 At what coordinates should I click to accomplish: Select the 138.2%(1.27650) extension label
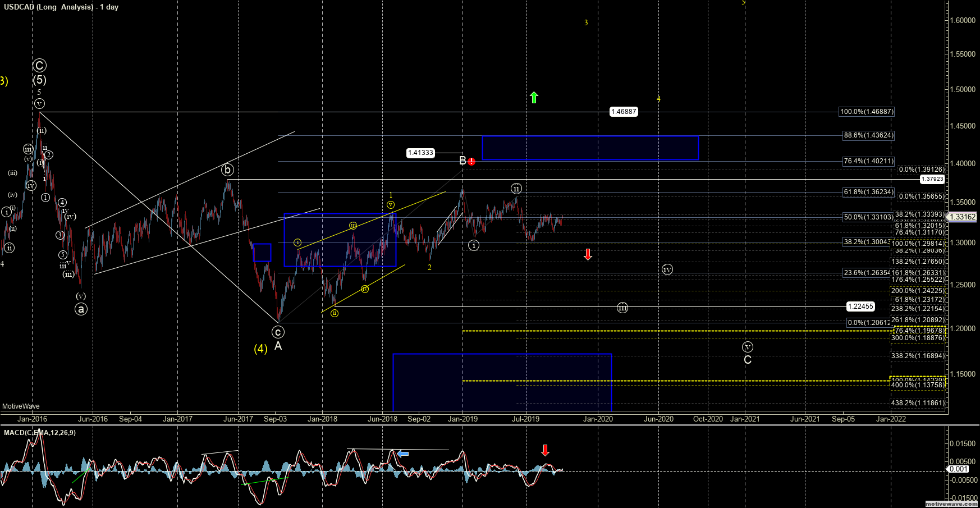click(918, 262)
